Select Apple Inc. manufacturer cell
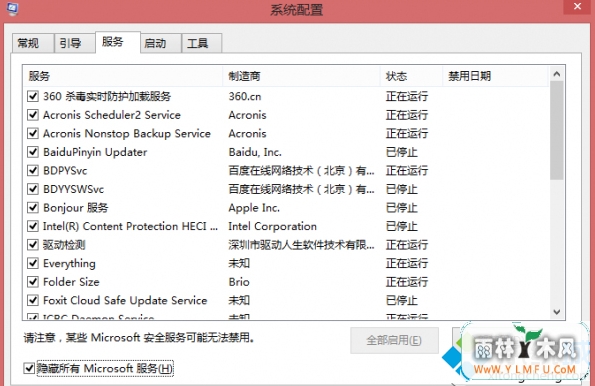 (254, 208)
